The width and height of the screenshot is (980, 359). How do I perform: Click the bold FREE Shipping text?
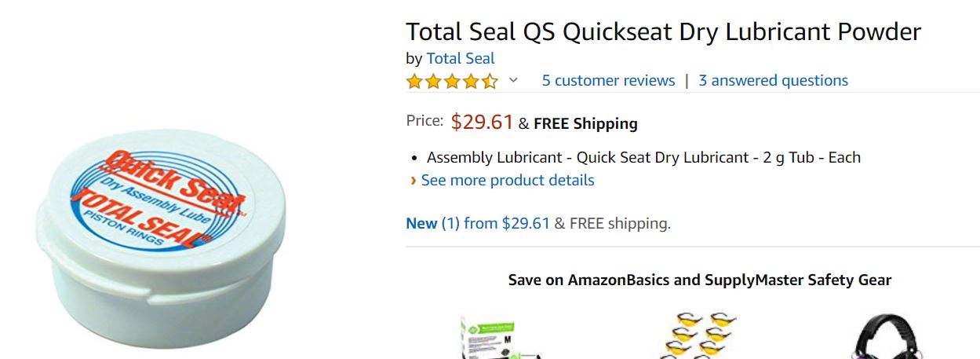coord(585,123)
